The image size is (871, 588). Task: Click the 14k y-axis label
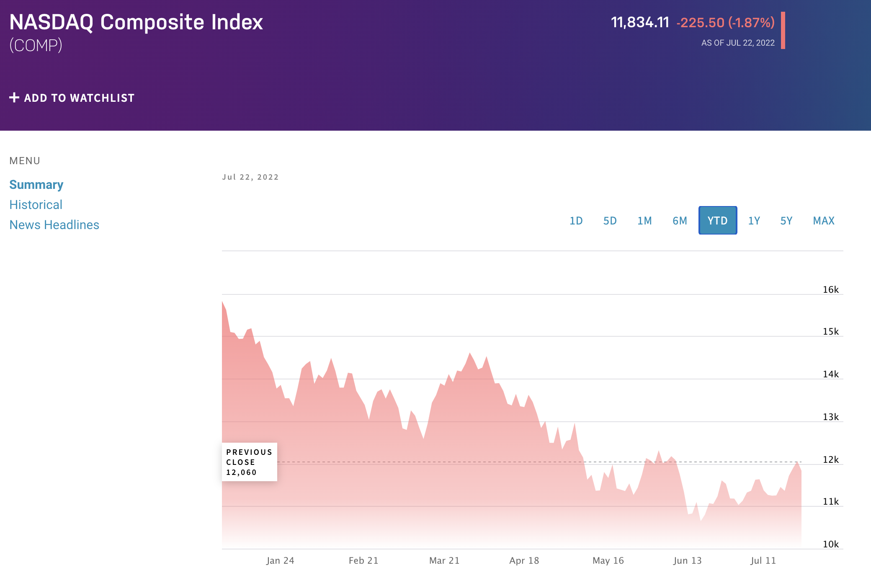coord(831,374)
